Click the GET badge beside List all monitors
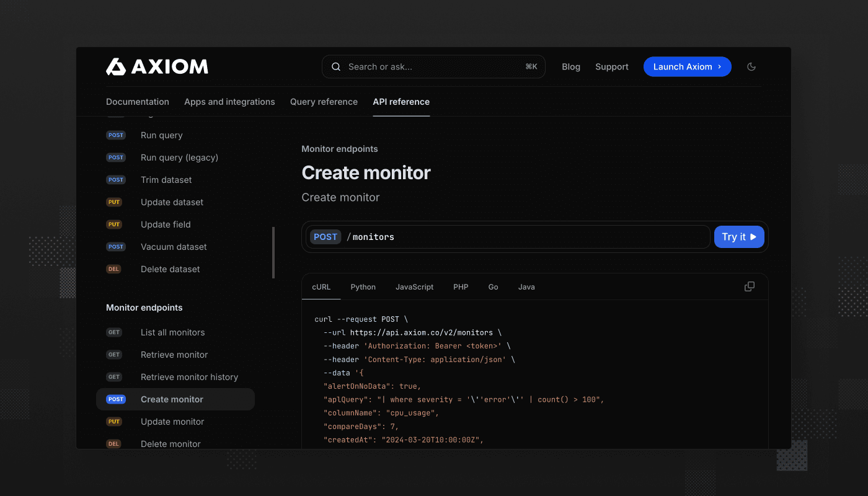Image resolution: width=868 pixels, height=496 pixels. (114, 332)
